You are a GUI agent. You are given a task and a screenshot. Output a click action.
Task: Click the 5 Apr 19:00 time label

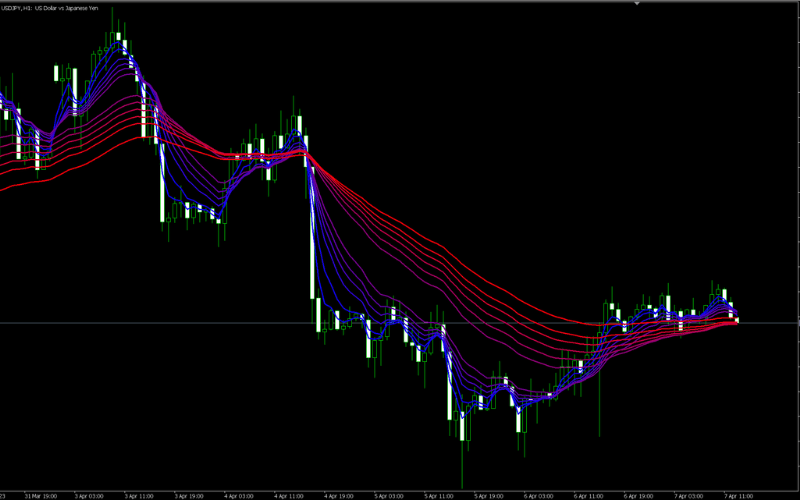[x=489, y=494]
